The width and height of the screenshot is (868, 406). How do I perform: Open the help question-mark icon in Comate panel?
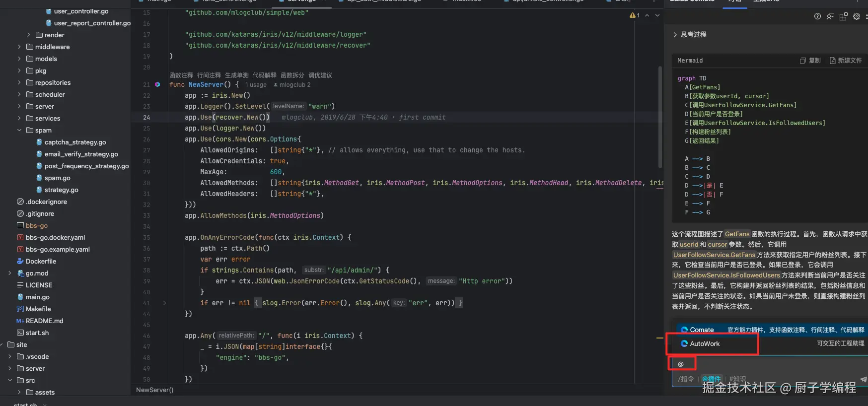point(817,16)
